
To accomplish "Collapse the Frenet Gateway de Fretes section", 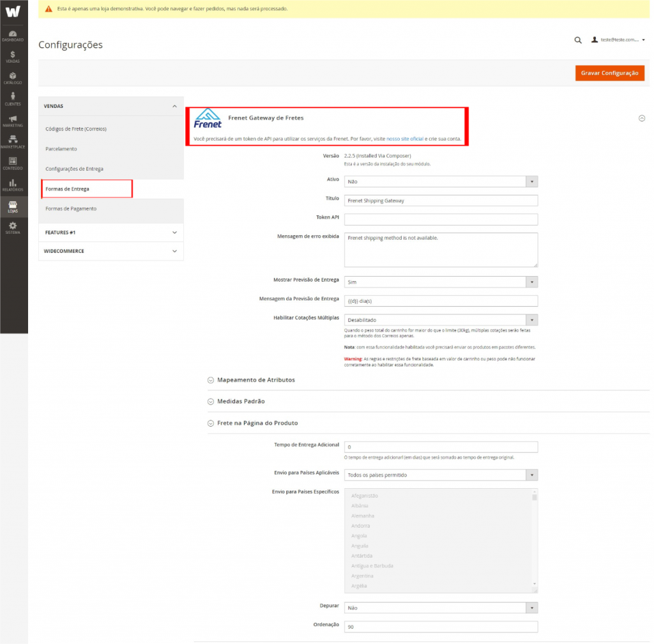I will pos(641,118).
